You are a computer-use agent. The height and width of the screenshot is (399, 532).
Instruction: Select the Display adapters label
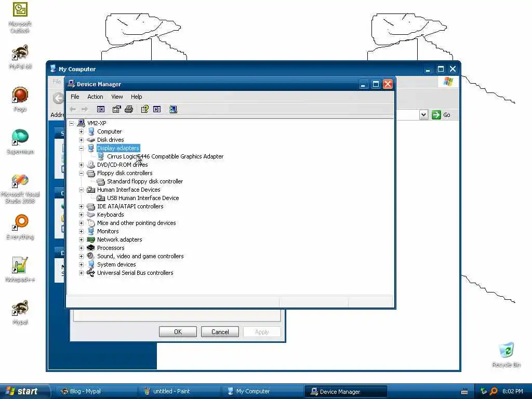[118, 148]
